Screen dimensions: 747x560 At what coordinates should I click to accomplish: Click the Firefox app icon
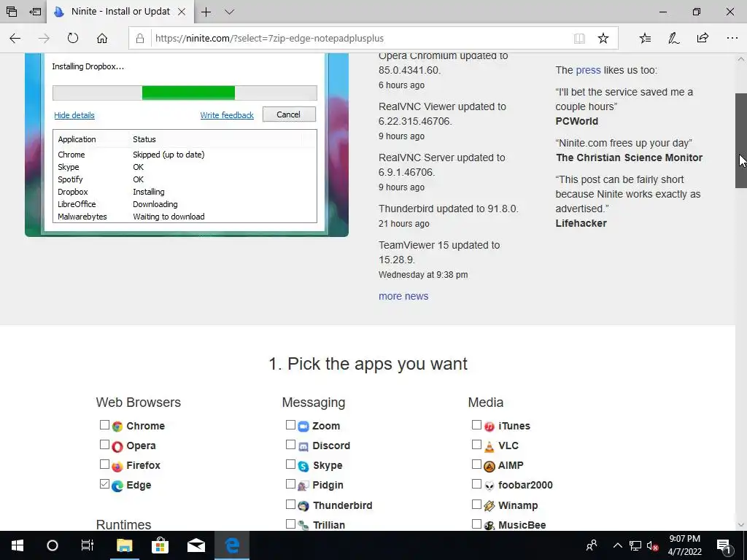[117, 466]
